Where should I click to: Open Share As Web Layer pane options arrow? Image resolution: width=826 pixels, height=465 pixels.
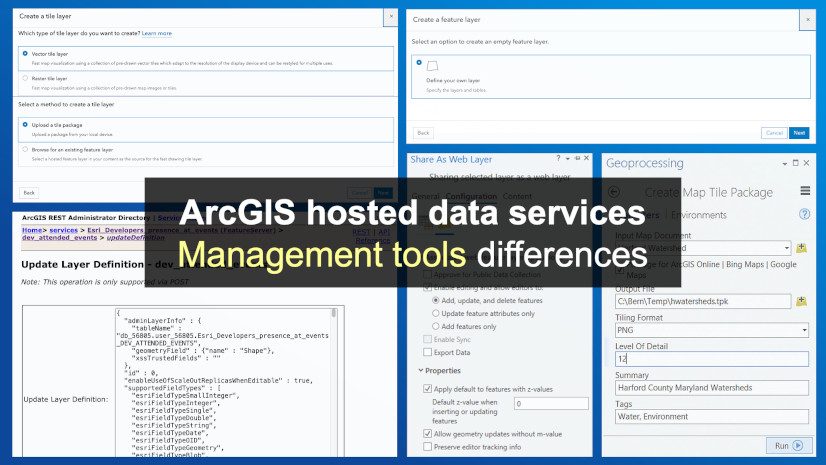coord(567,159)
